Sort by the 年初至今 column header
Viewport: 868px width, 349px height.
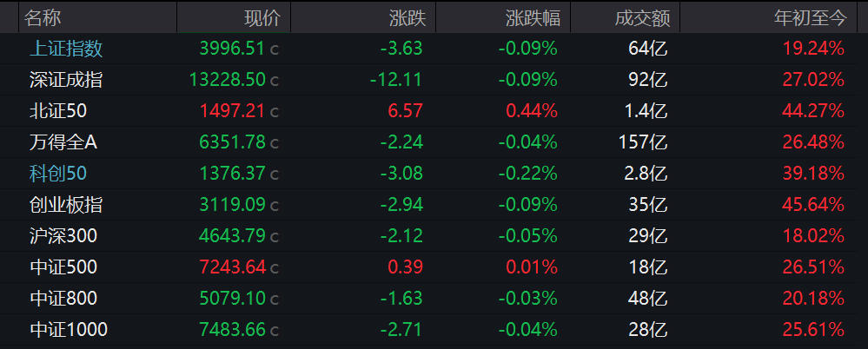pyautogui.click(x=811, y=18)
